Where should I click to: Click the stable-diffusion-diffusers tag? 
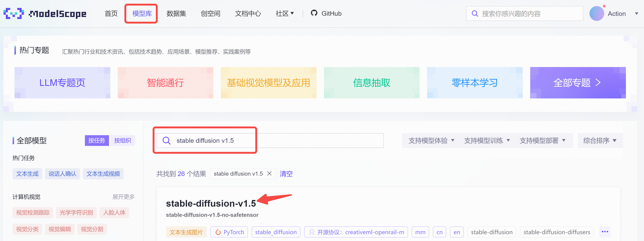coord(557,232)
